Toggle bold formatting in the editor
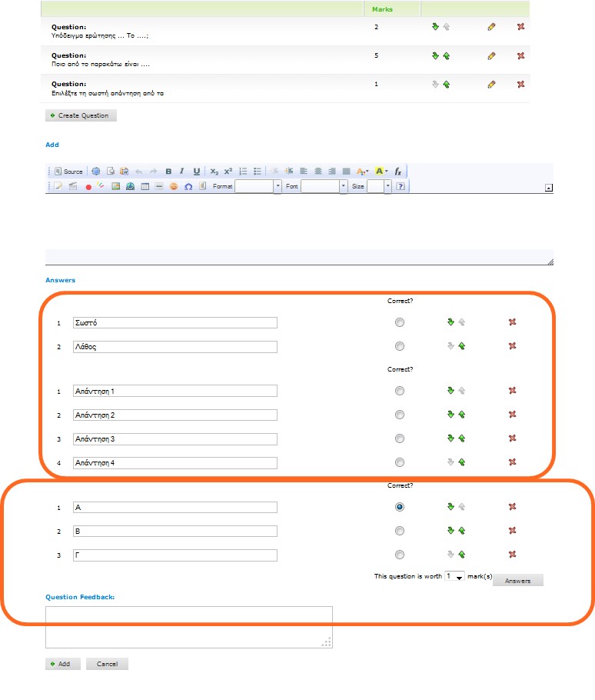595x700 pixels. [168, 172]
